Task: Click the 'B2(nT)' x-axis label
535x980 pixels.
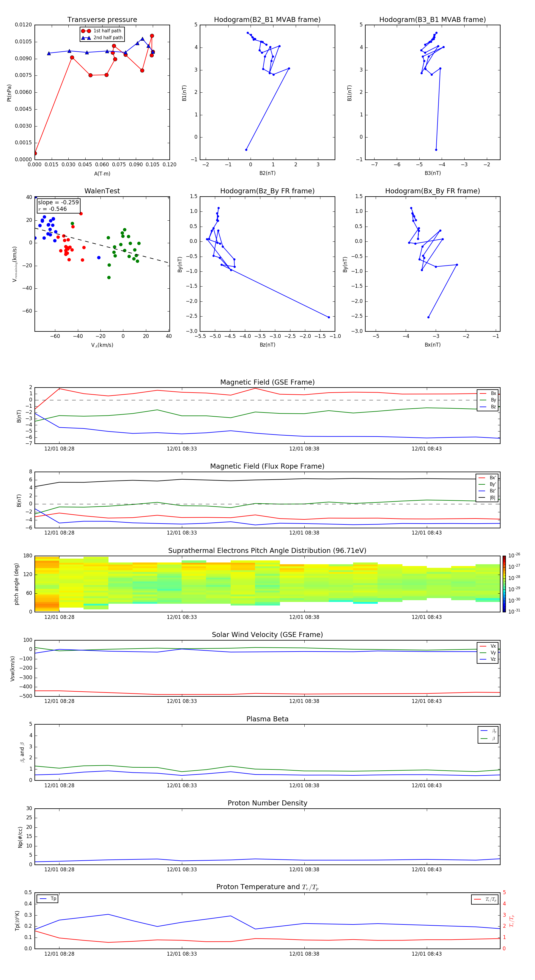Action: (267, 173)
